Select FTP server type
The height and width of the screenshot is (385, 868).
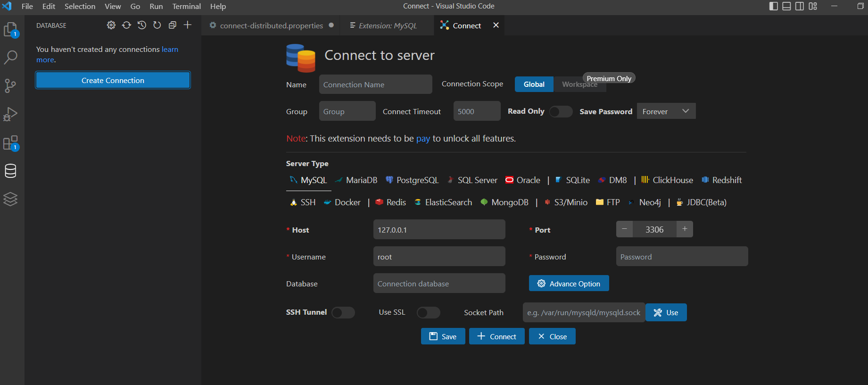[608, 202]
